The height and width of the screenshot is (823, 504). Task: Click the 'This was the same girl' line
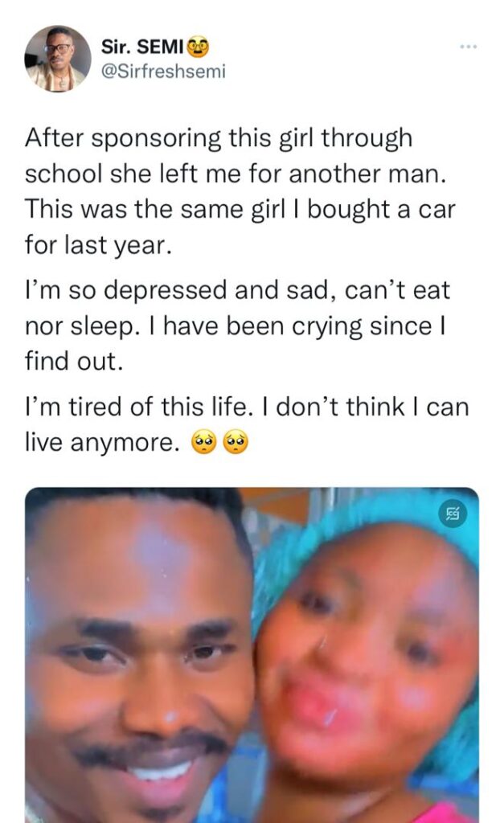click(240, 210)
